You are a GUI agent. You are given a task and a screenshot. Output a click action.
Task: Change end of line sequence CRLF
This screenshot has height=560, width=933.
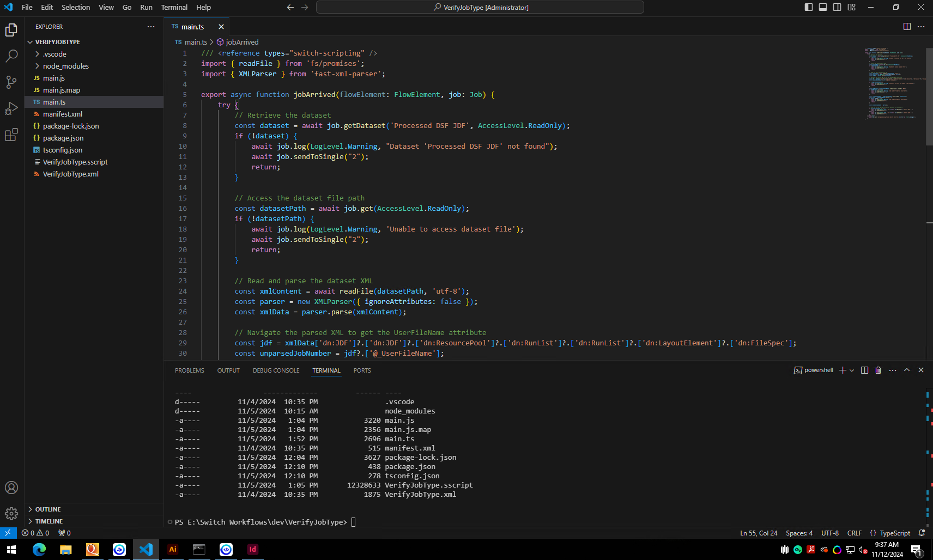(x=855, y=533)
